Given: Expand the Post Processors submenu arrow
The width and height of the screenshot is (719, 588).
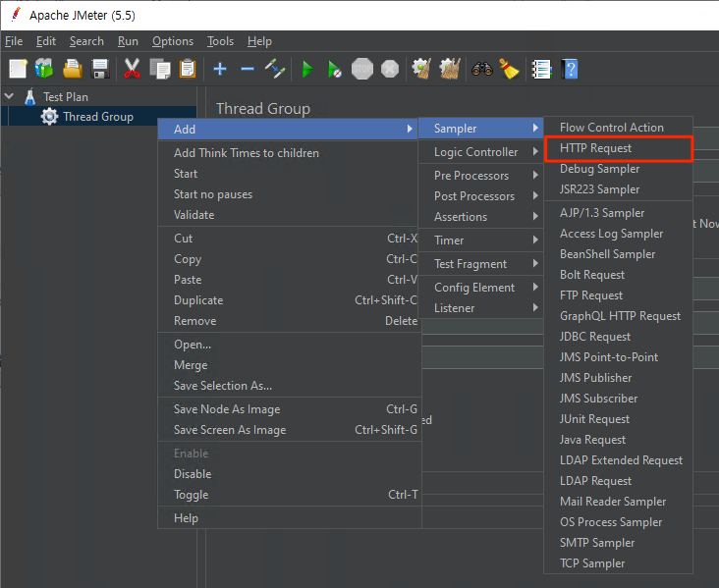Looking at the screenshot, I should click(x=535, y=195).
